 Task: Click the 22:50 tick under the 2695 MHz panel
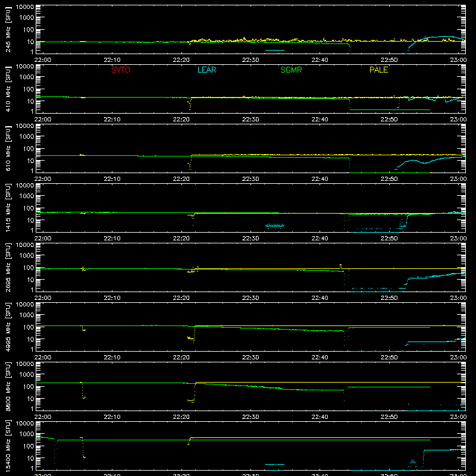389,298
